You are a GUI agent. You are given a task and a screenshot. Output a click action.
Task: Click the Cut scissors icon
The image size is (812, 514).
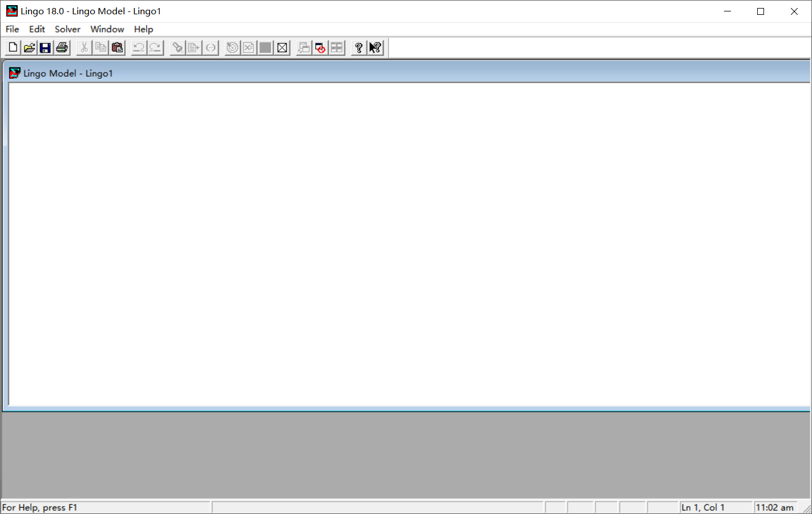click(85, 48)
